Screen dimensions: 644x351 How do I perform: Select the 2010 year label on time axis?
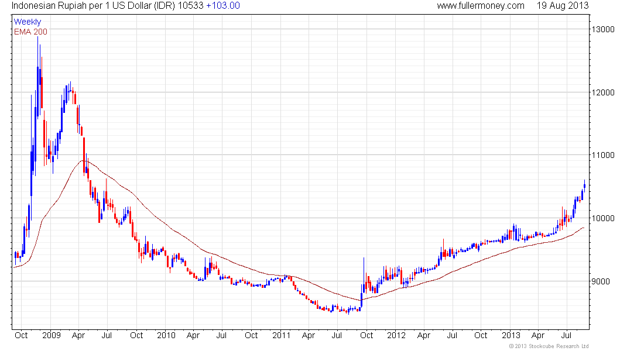click(x=166, y=335)
